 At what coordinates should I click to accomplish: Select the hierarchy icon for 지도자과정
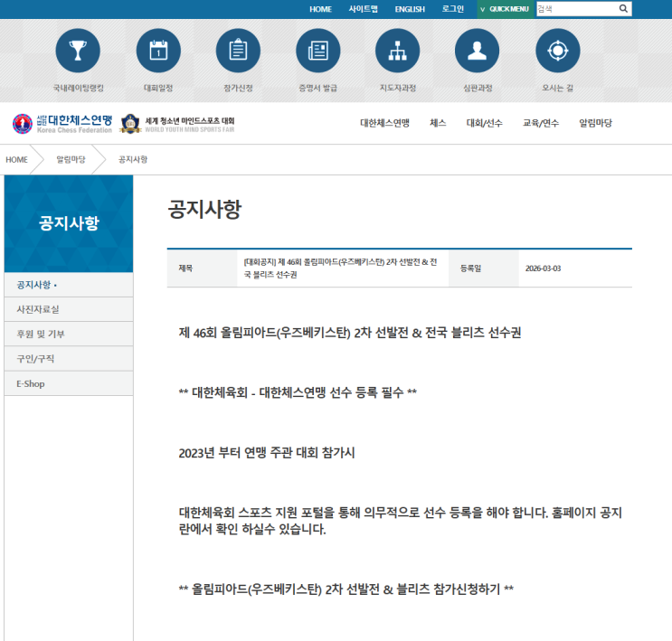(x=397, y=51)
